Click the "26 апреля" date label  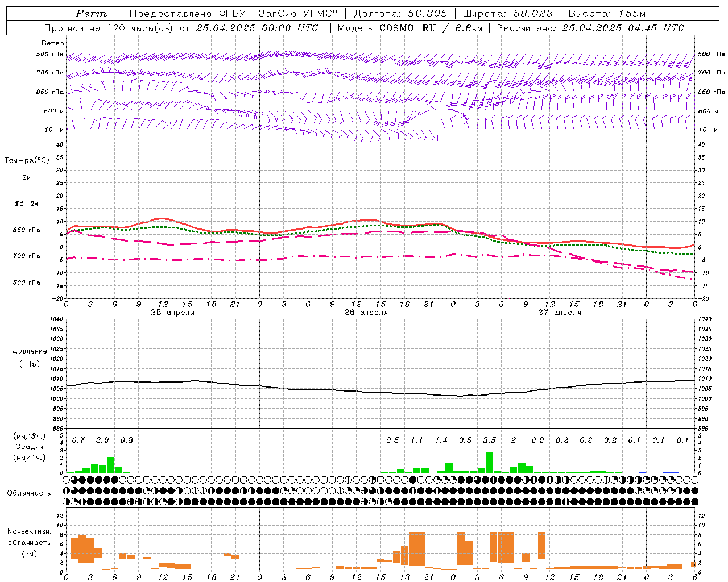pos(366,313)
